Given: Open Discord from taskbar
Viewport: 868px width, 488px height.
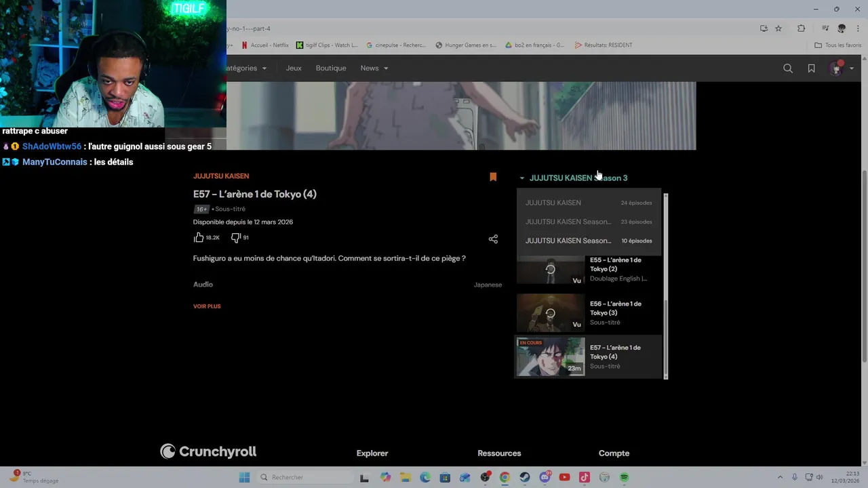Looking at the screenshot, I should pos(545,477).
